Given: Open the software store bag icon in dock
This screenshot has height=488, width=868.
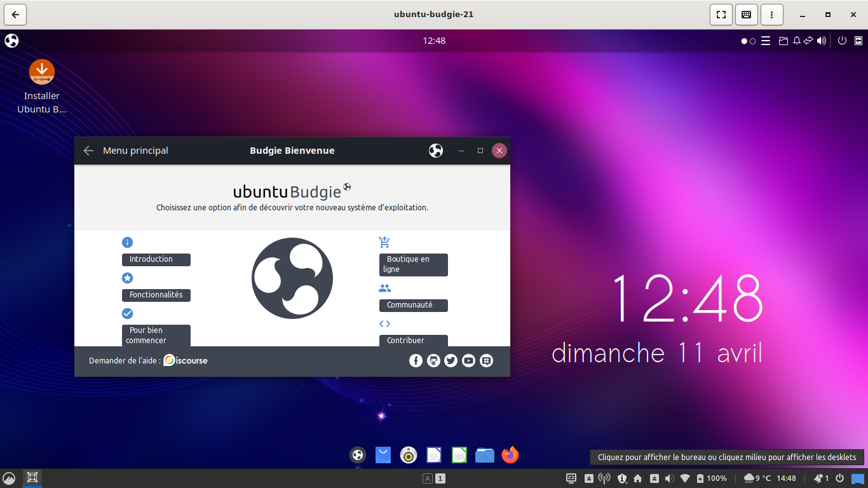Looking at the screenshot, I should coord(383,455).
